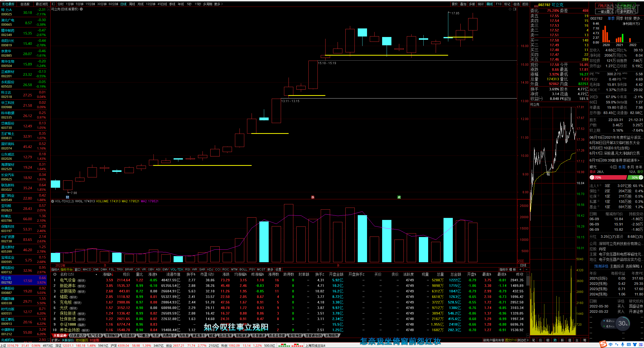Click the sidebar layout icon before 分时
This screenshot has width=644, height=348.
[53, 4]
